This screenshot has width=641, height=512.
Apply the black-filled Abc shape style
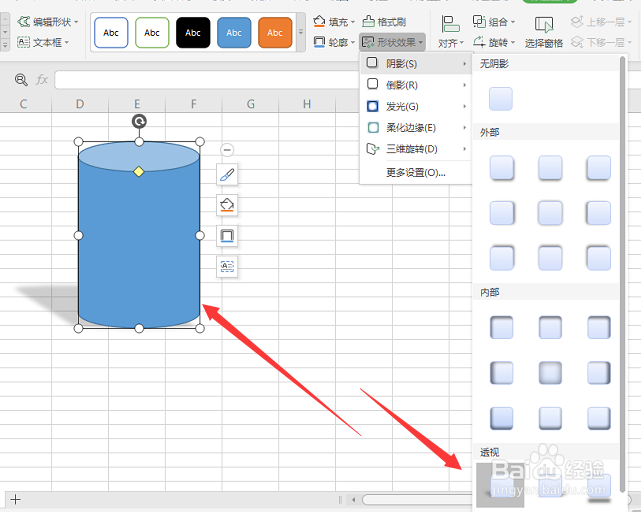click(193, 33)
